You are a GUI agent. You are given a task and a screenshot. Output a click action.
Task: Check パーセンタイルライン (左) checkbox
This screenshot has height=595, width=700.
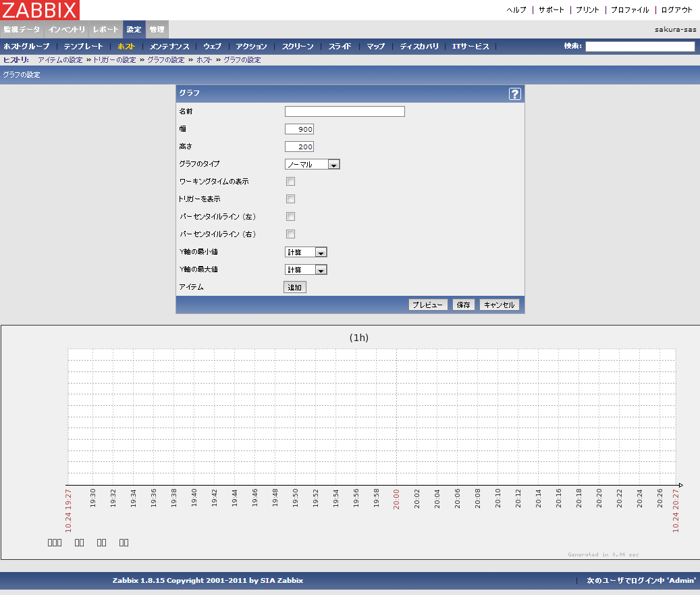290,217
